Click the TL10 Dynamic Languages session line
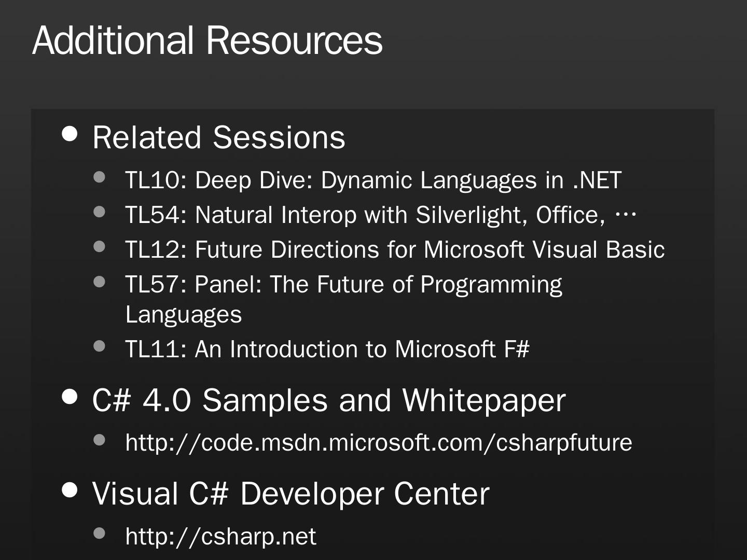747x560 pixels. tap(373, 180)
